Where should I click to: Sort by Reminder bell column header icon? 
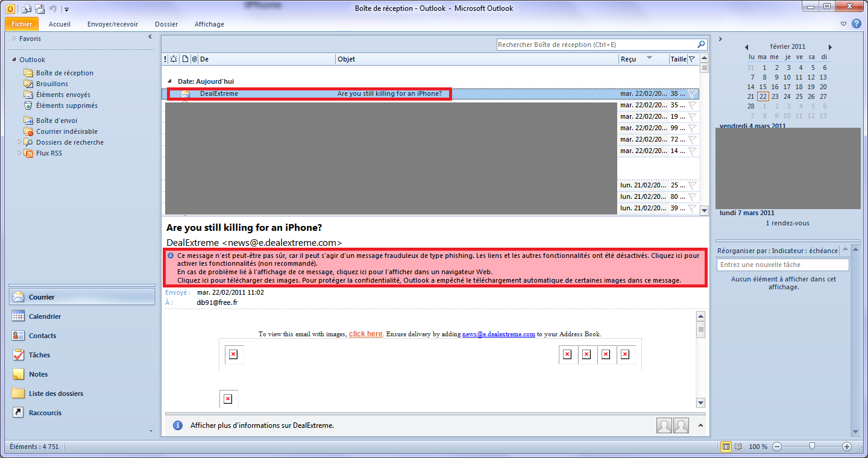click(174, 59)
